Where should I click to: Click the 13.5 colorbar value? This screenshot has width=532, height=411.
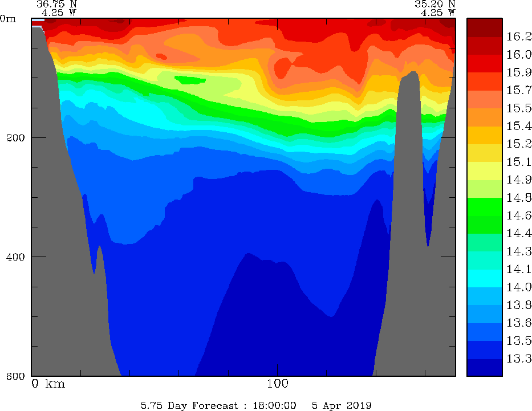(519, 340)
